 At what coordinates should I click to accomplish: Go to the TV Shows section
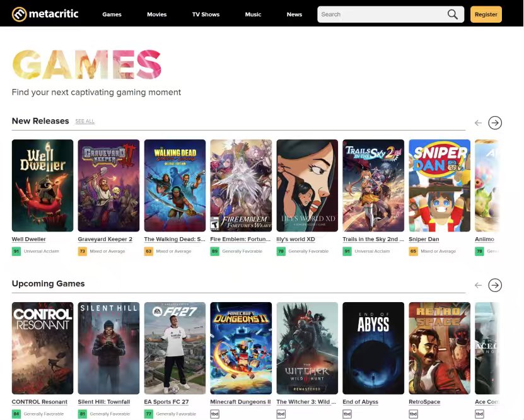206,15
